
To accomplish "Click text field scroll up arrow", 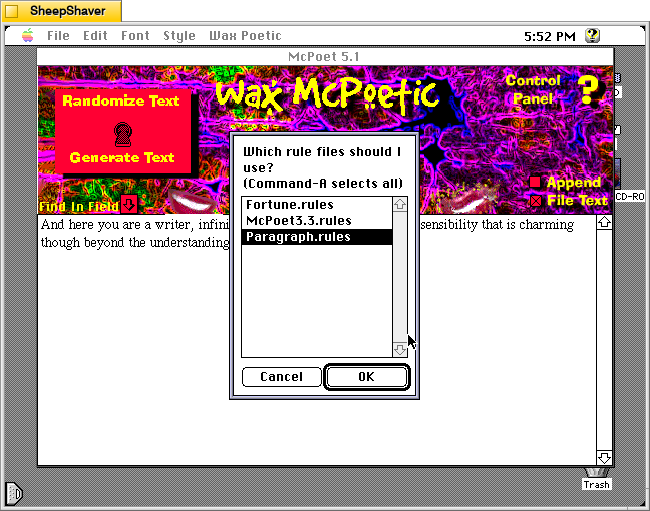I will [x=604, y=223].
